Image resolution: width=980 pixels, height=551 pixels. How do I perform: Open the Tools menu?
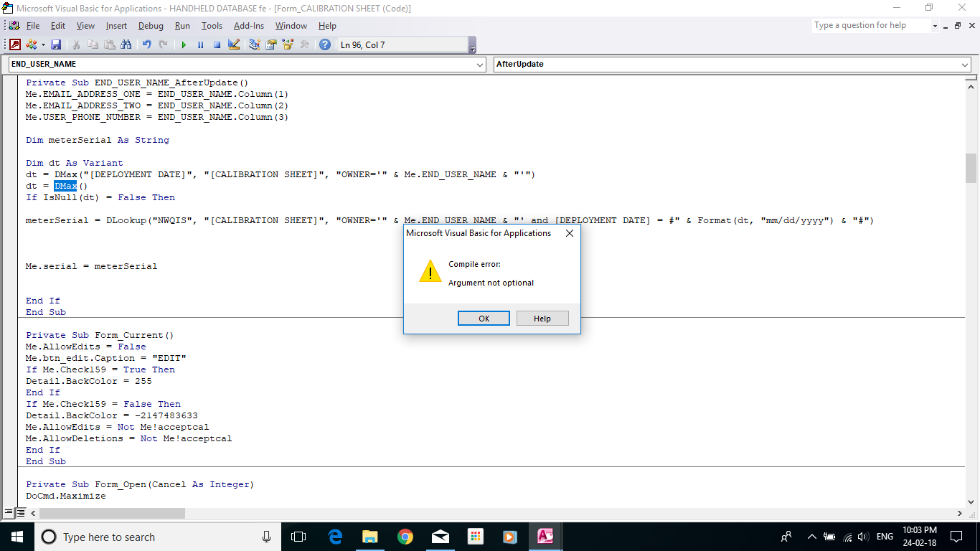click(x=212, y=26)
